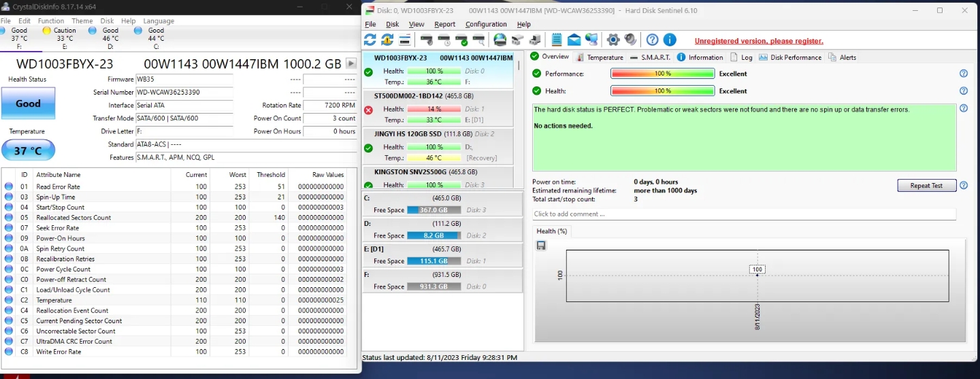Click the question mark help icon in toolbar
This screenshot has width=980, height=379.
coord(653,39)
